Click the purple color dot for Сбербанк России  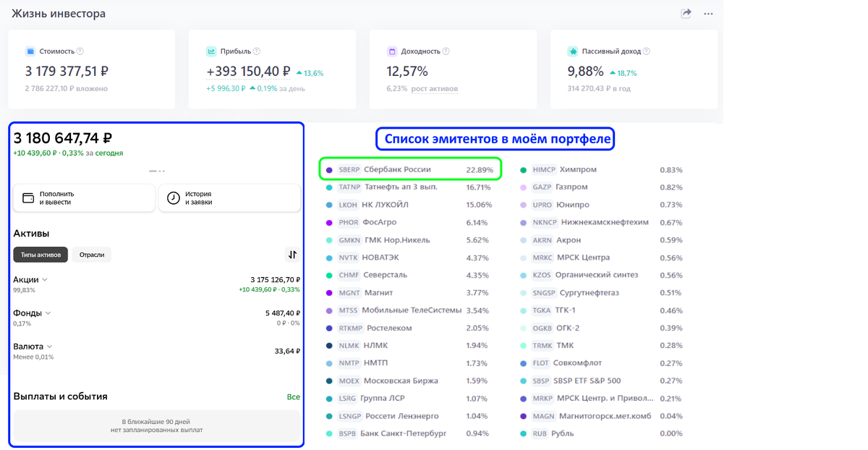(329, 170)
